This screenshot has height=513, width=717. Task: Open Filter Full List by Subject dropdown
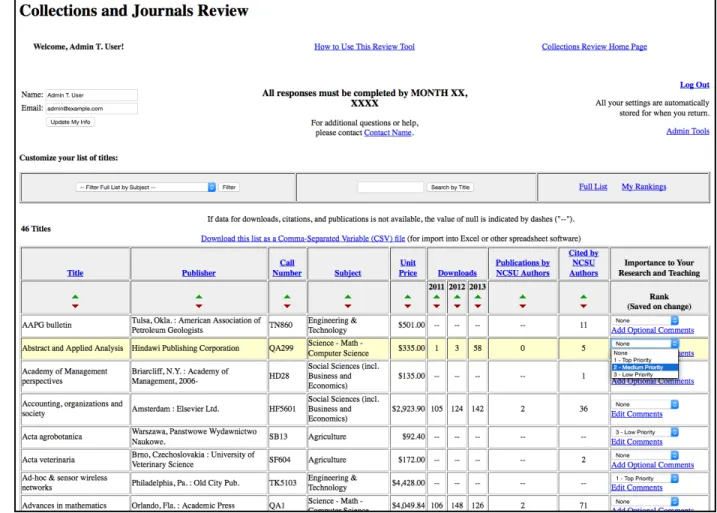click(x=145, y=187)
